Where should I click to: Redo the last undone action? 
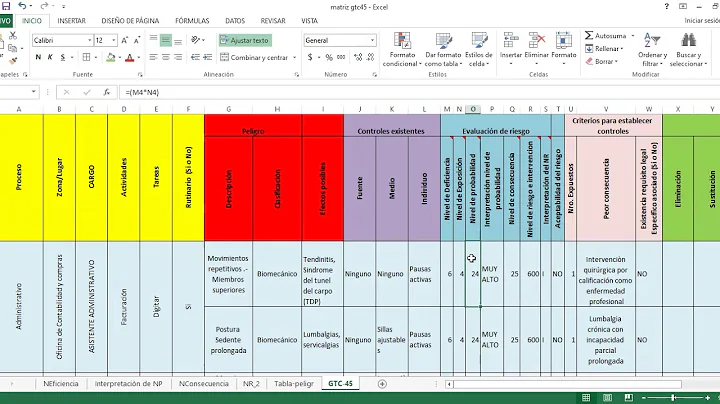point(44,6)
